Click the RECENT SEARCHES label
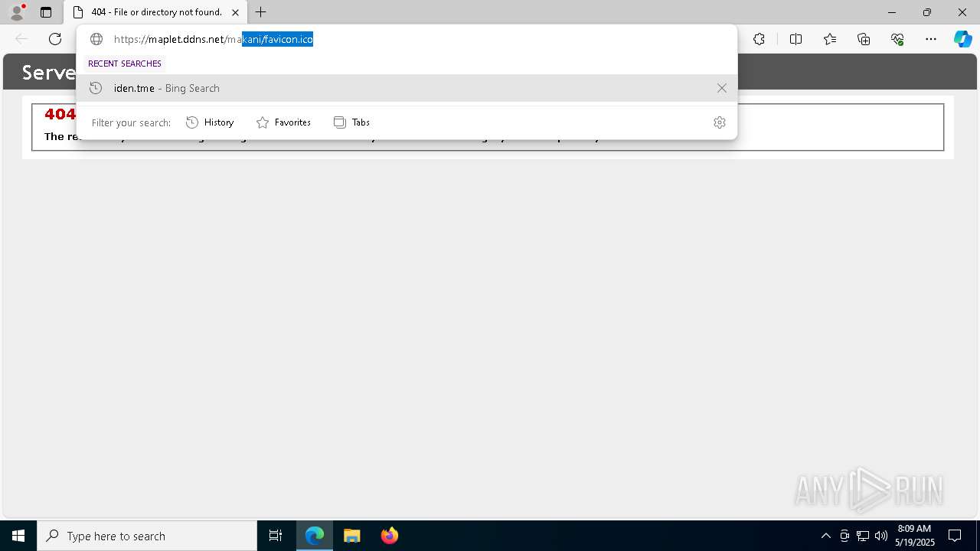980x551 pixels. pyautogui.click(x=125, y=64)
